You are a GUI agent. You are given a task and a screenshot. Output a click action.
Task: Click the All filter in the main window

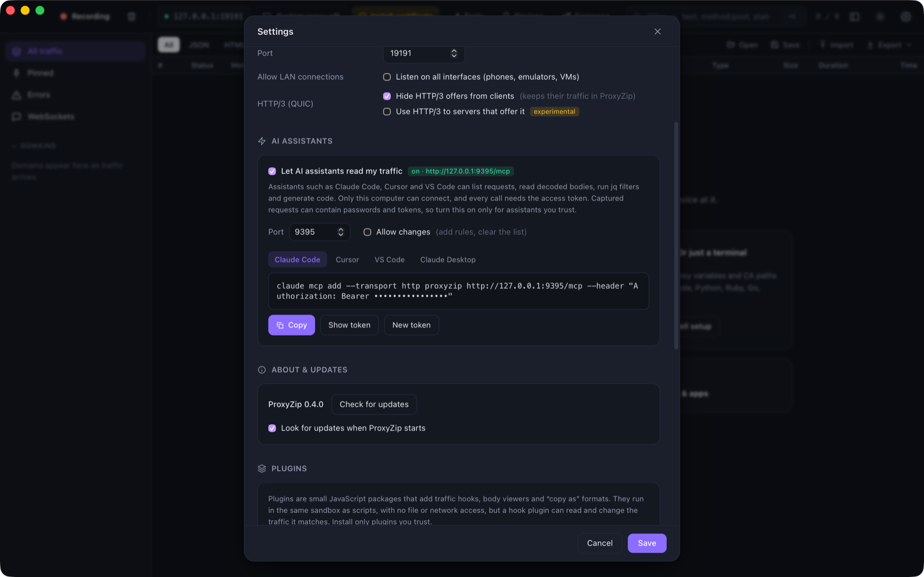[x=169, y=45]
